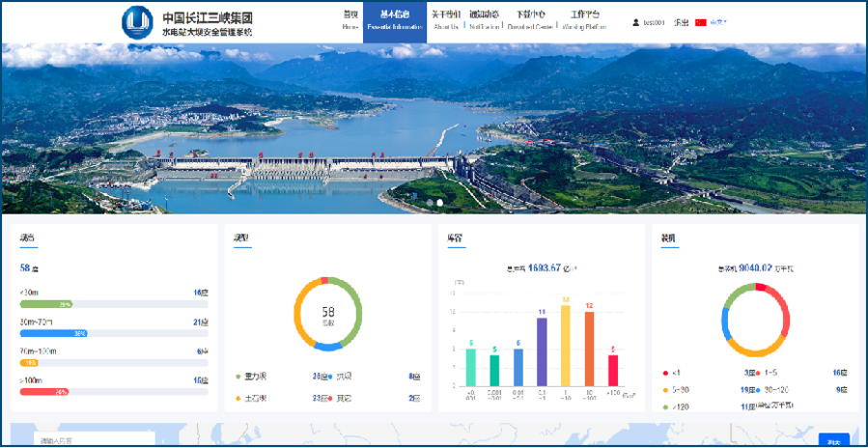Viewport: 868px width, 448px height.
Task: Open the Working Platform menu
Action: (x=584, y=20)
